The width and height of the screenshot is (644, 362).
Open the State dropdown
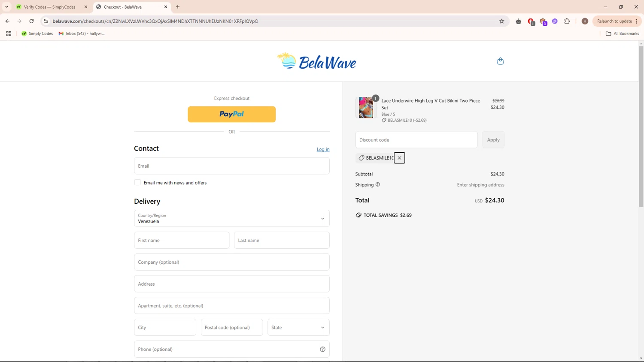298,327
